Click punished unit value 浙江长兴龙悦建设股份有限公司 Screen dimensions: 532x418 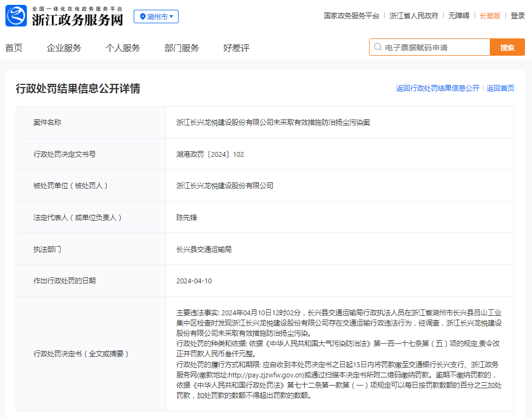pos(225,185)
